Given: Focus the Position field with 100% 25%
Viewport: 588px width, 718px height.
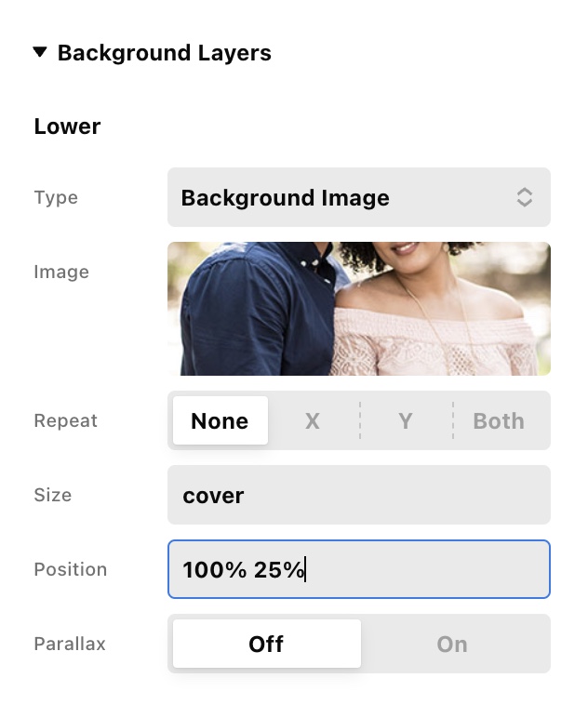Looking at the screenshot, I should [358, 569].
